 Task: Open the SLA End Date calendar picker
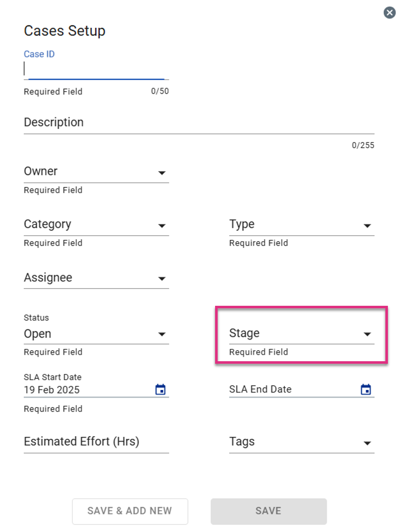[x=366, y=389]
